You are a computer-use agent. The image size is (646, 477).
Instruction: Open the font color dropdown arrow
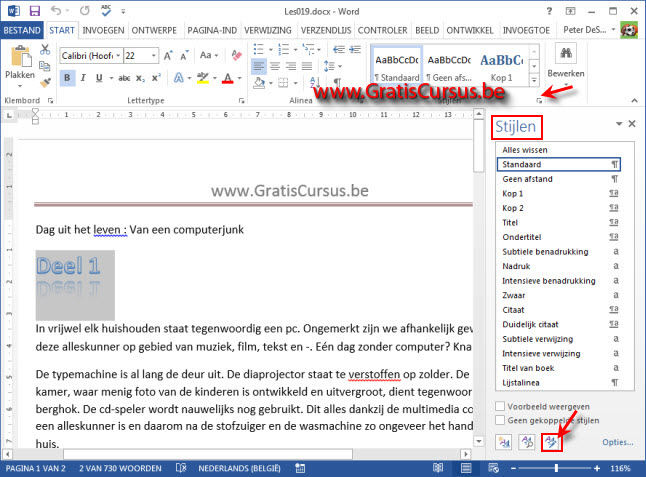point(239,78)
